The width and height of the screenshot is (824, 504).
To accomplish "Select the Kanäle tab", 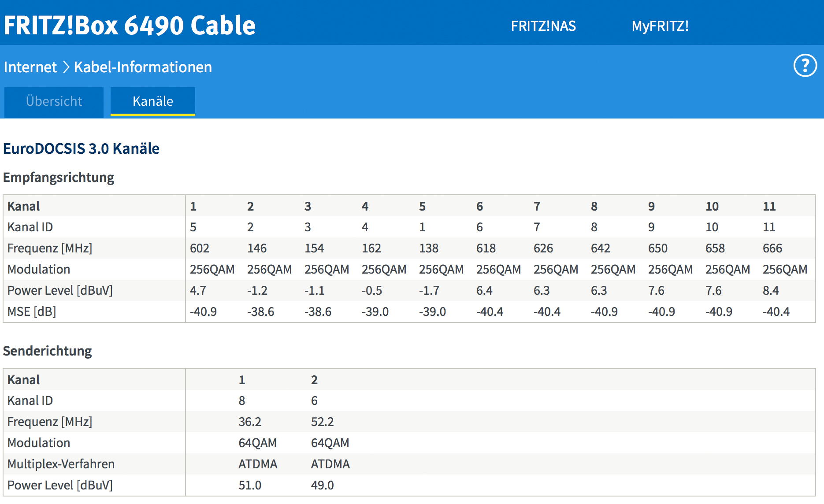I will point(152,101).
